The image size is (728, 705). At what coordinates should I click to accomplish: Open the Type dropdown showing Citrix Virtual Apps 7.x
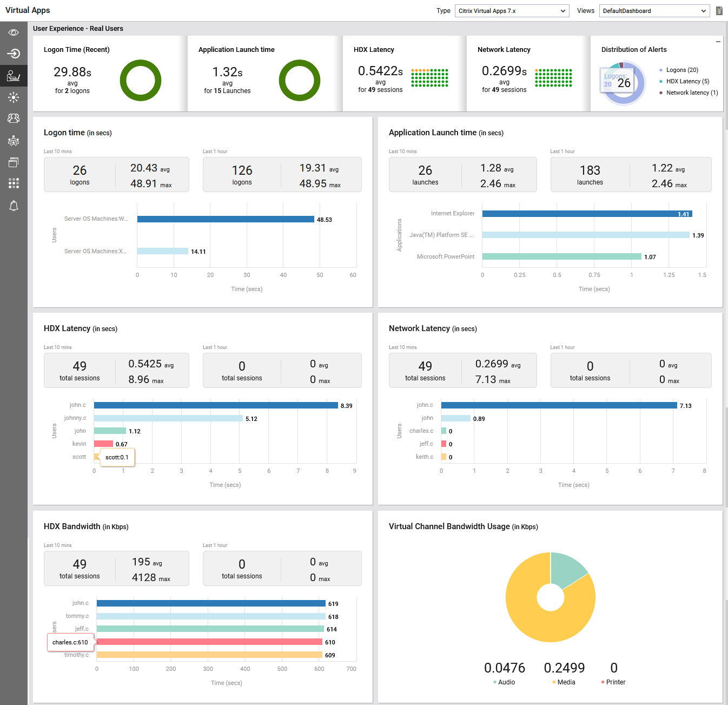[x=512, y=11]
